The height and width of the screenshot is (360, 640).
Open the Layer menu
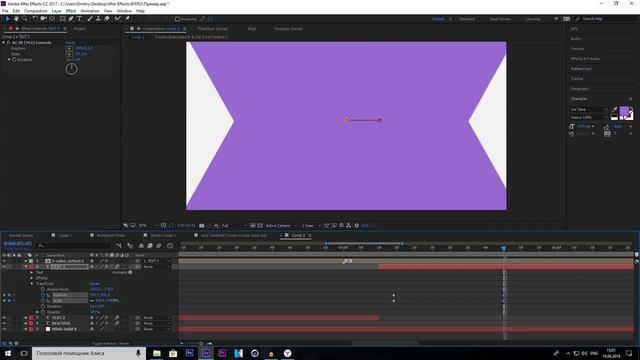point(57,11)
